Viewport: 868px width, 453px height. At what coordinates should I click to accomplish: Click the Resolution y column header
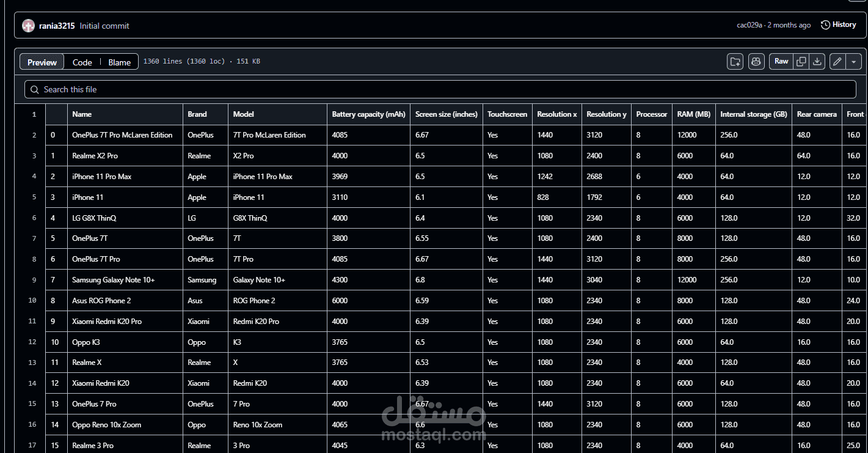[x=607, y=114]
